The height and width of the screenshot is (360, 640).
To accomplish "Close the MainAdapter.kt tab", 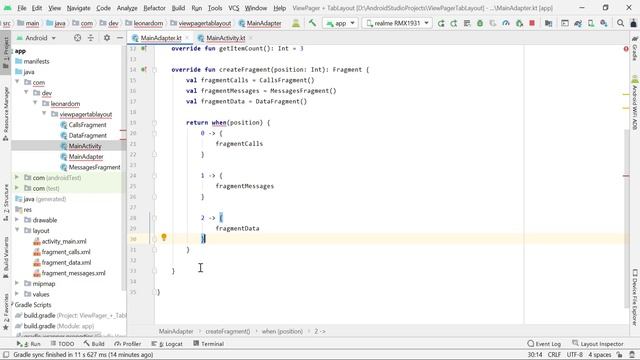I will click(x=187, y=38).
